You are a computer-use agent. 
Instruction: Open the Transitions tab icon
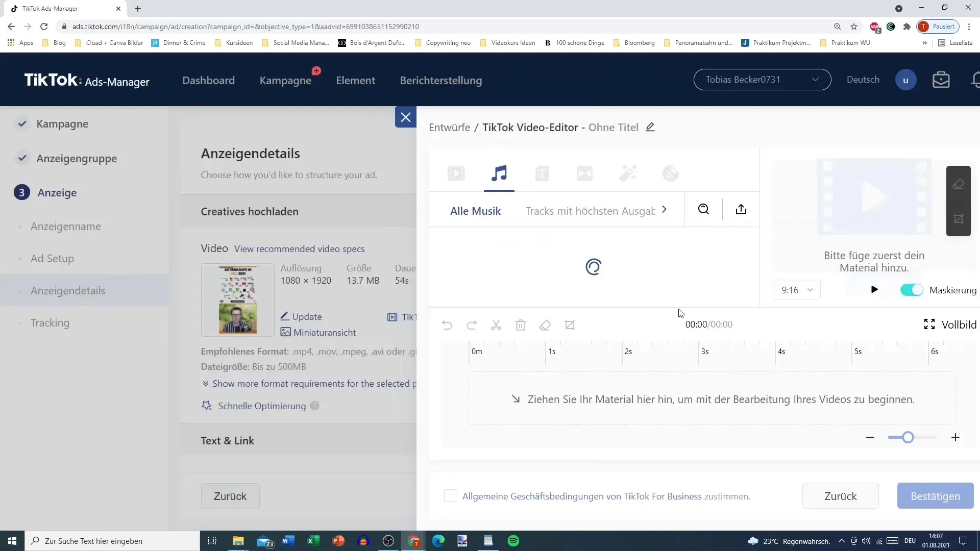click(x=585, y=173)
